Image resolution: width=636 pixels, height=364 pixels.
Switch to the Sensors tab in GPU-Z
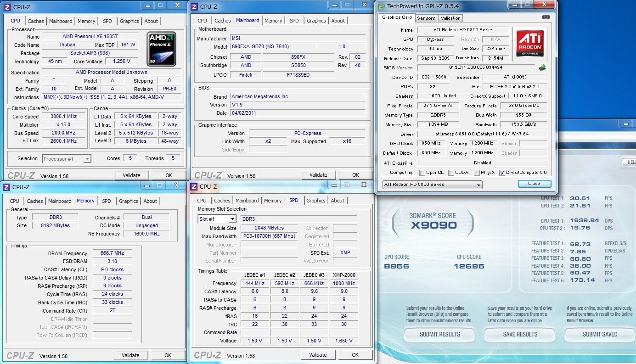pos(426,18)
